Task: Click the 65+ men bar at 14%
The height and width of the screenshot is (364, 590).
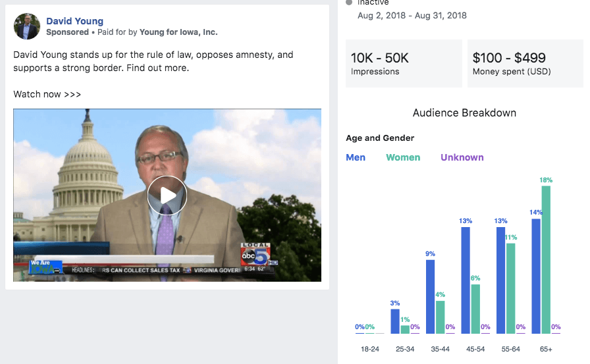Action: (535, 276)
